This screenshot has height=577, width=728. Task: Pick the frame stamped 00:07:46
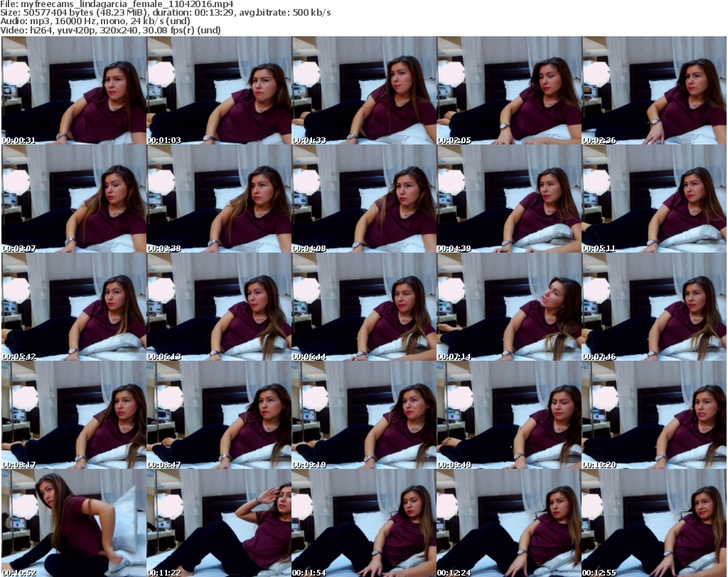pos(654,307)
